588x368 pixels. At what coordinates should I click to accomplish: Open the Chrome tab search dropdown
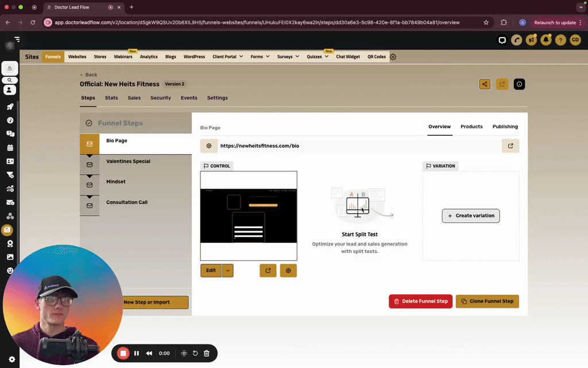click(x=581, y=7)
